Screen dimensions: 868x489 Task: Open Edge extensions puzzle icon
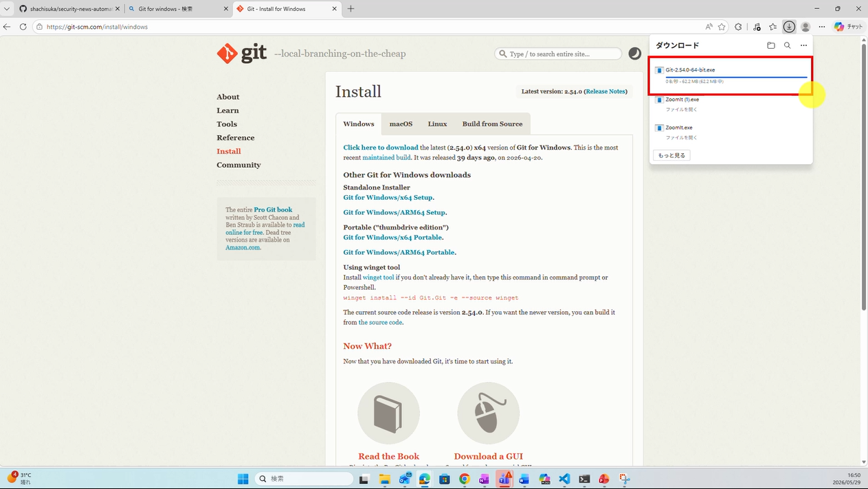click(738, 27)
